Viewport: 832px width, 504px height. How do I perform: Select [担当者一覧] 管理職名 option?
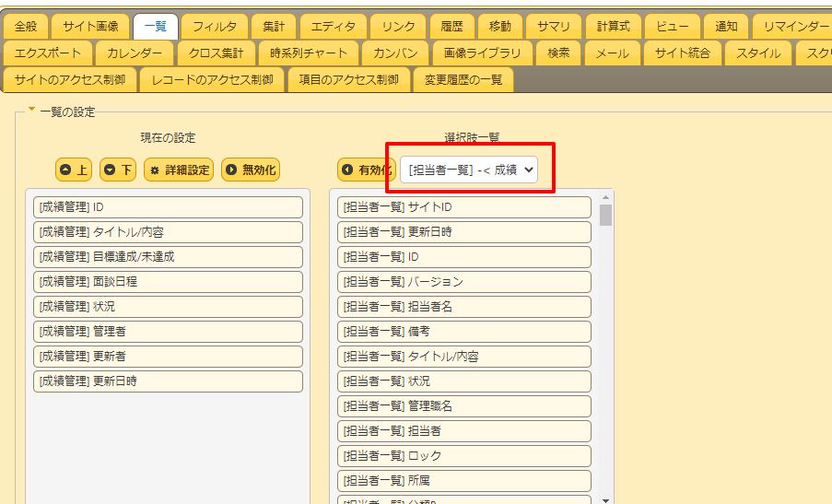pos(464,406)
